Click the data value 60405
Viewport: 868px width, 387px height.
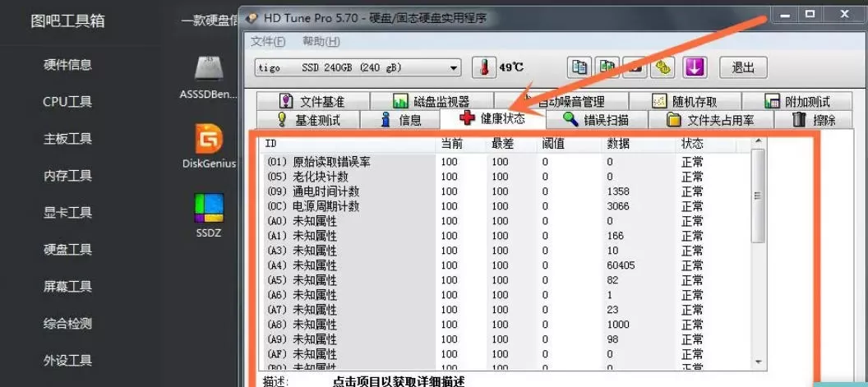click(x=621, y=265)
